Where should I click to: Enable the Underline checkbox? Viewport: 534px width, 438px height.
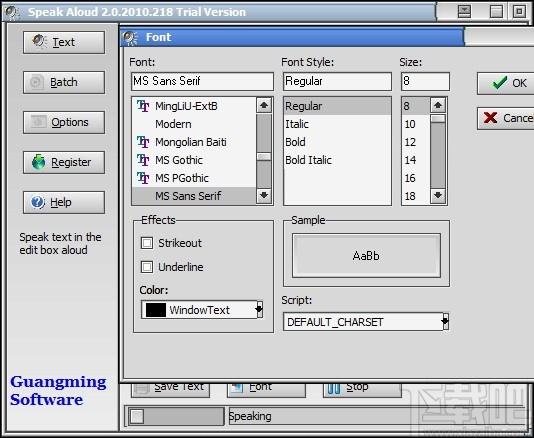coord(147,267)
